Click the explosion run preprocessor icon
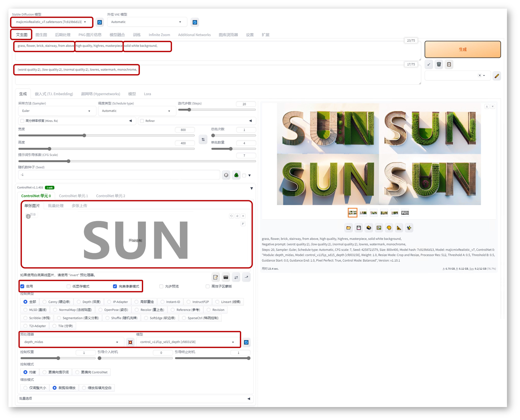The height and width of the screenshot is (420, 520). tap(130, 342)
